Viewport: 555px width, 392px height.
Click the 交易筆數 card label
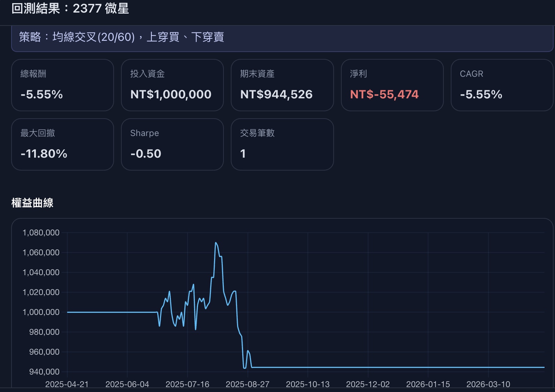[257, 133]
